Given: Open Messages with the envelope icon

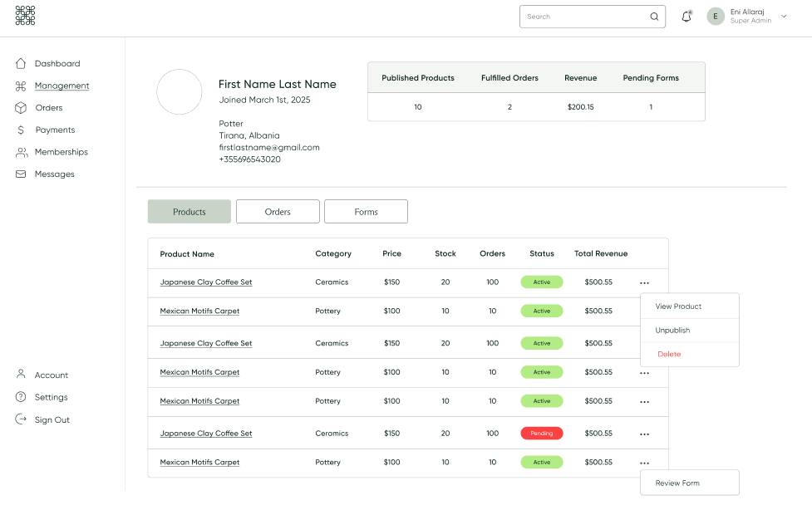Looking at the screenshot, I should coord(20,174).
